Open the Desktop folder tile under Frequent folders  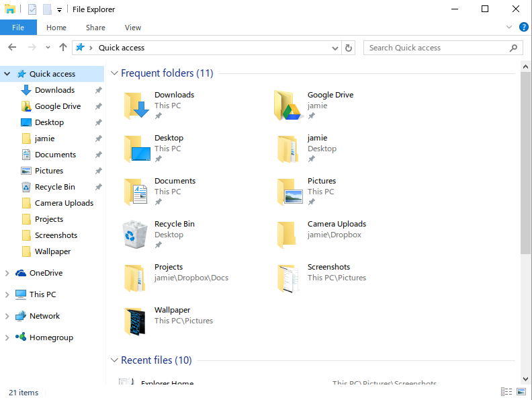[154, 148]
